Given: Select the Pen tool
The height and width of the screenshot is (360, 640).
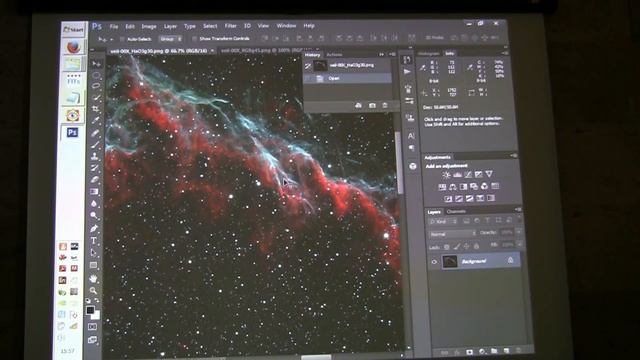Looking at the screenshot, I should (x=94, y=228).
